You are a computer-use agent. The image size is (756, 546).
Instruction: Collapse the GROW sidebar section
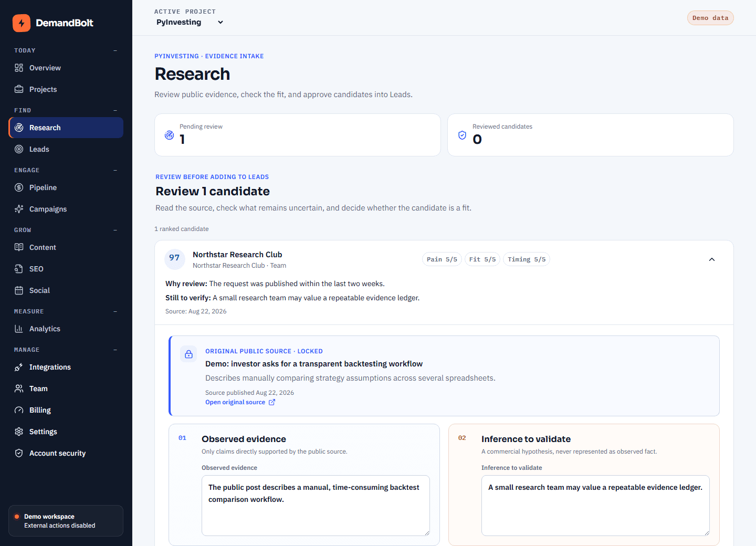tap(115, 230)
